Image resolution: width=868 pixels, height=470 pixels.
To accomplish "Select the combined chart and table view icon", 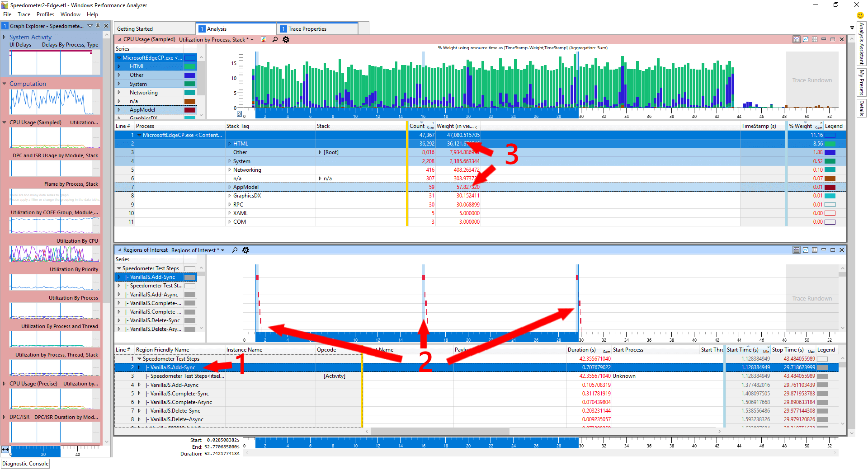I will pyautogui.click(x=796, y=39).
